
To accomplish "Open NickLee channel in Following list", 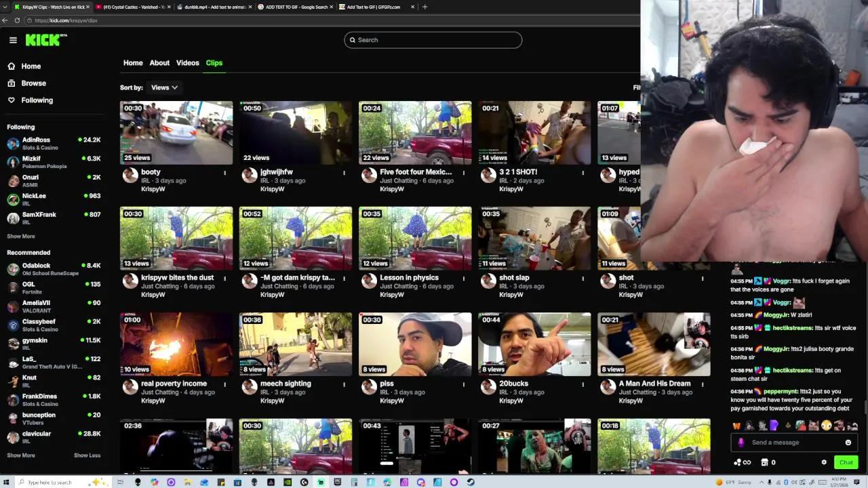I will (54, 199).
